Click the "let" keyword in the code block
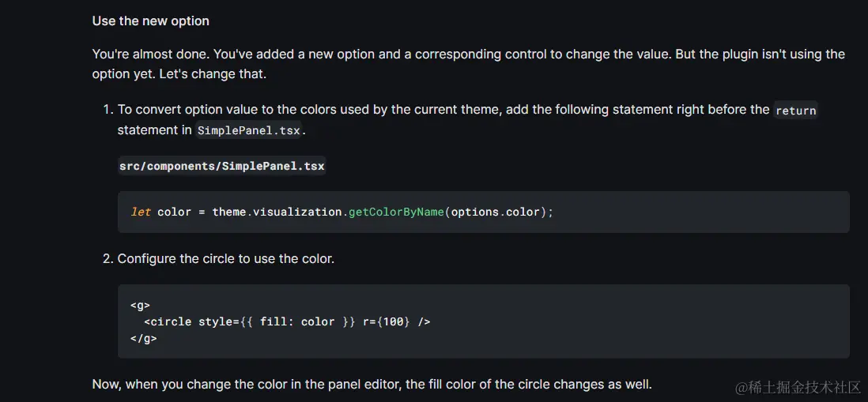Viewport: 868px width, 402px height. pos(141,212)
